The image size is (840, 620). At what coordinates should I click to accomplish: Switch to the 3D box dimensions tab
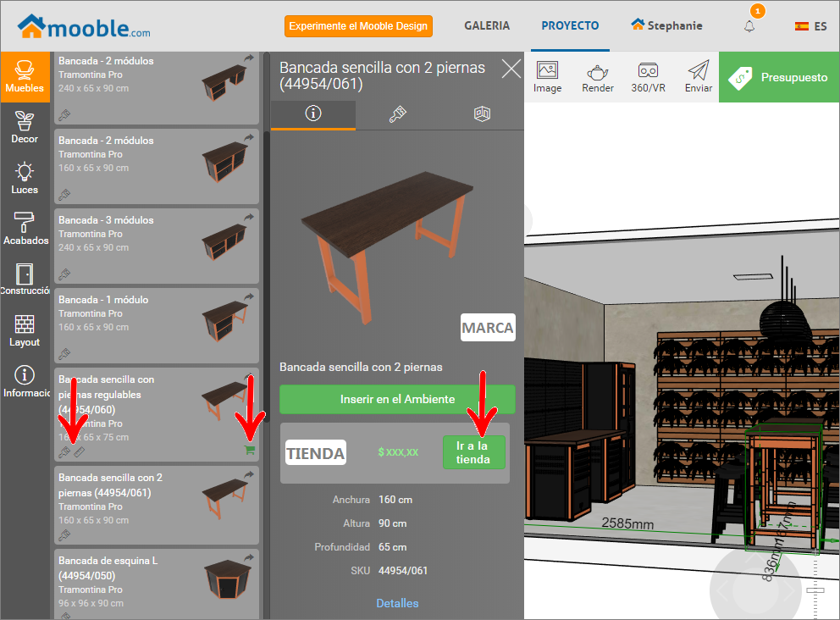coord(482,113)
